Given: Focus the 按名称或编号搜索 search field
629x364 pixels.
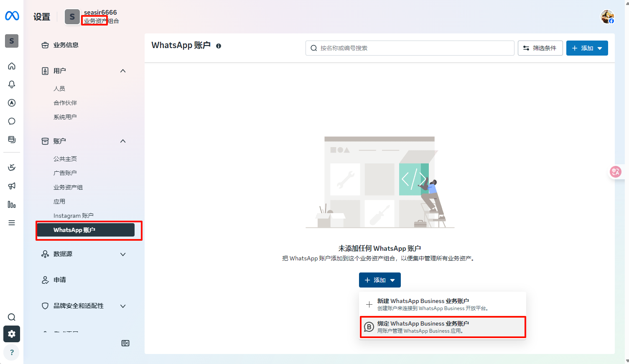Looking at the screenshot, I should point(410,48).
